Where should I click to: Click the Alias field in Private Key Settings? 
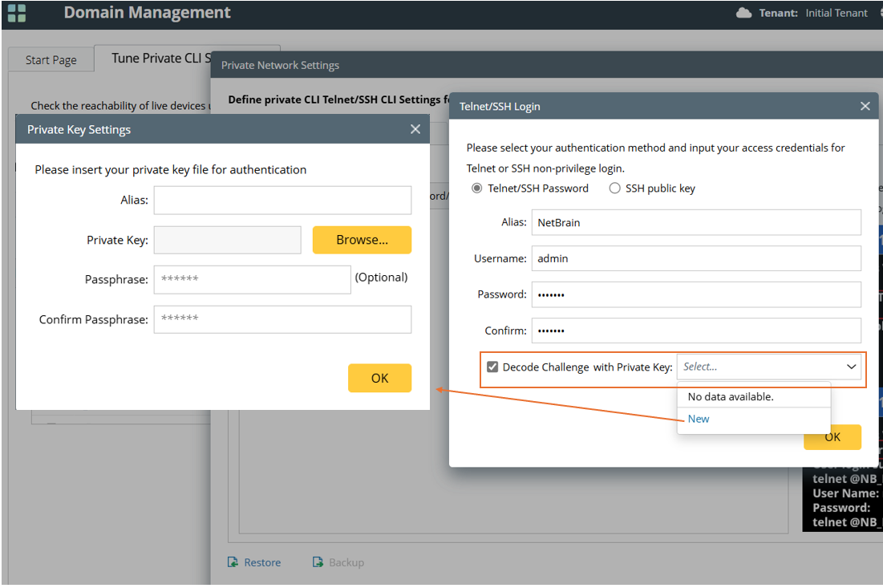(x=282, y=200)
